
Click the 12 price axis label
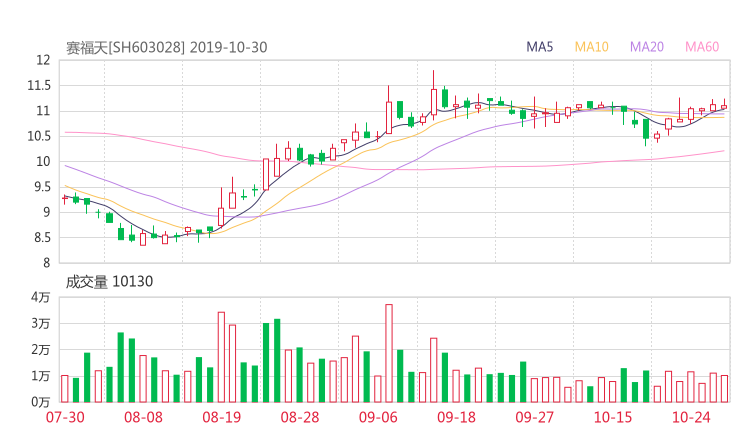pos(42,60)
